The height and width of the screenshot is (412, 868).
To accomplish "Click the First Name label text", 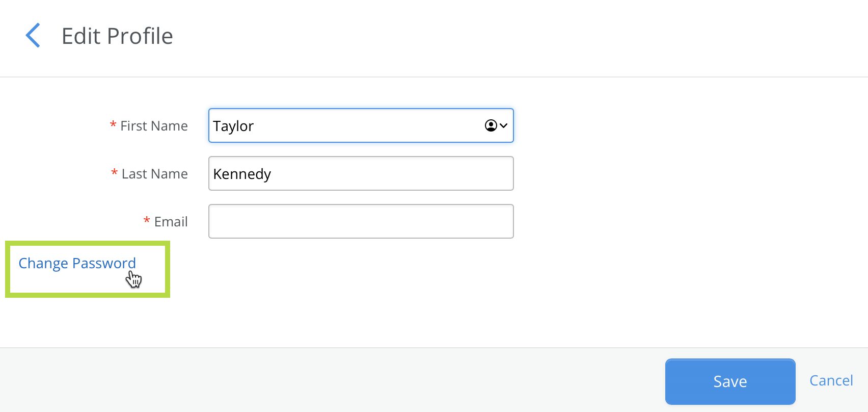I will coord(154,126).
